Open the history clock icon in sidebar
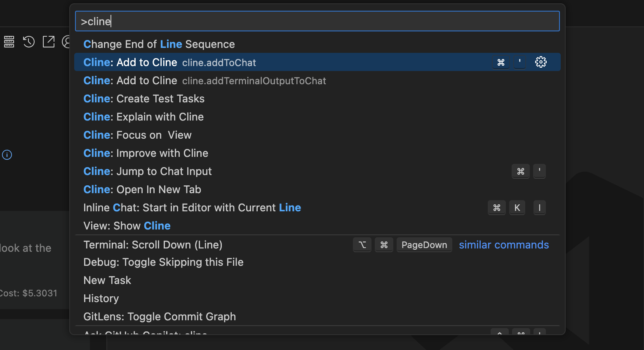The width and height of the screenshot is (644, 350). [x=28, y=42]
